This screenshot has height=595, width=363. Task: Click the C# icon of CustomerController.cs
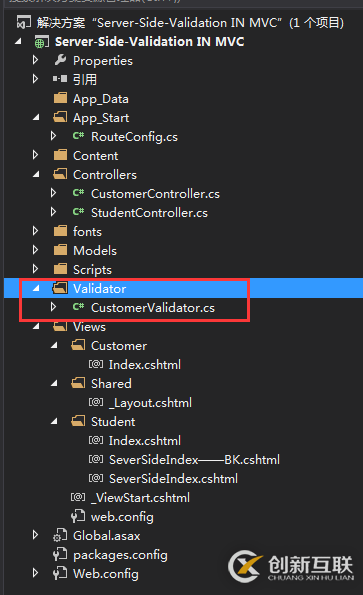pos(79,193)
